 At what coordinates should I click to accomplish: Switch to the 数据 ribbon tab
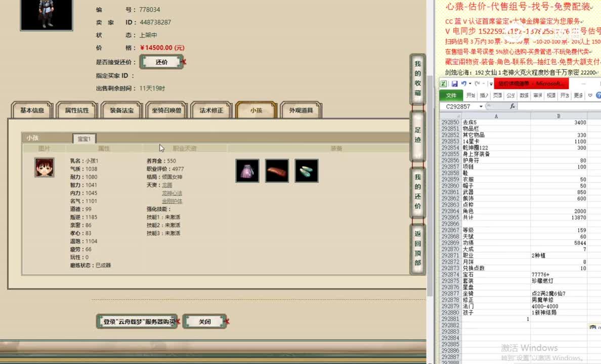(x=524, y=95)
